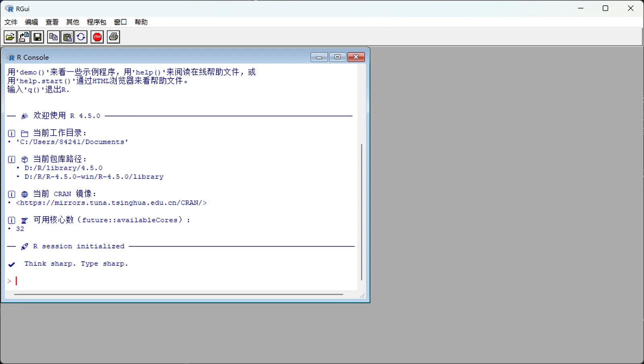Click the text "Think sharp. Type sharp."

76,264
